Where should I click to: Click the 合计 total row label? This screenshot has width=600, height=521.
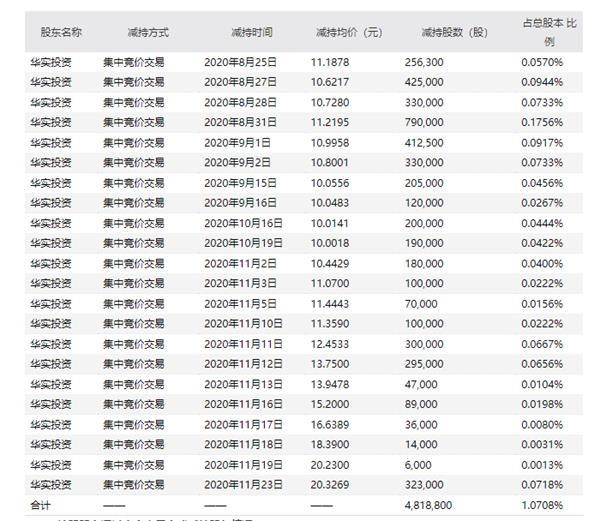click(41, 505)
